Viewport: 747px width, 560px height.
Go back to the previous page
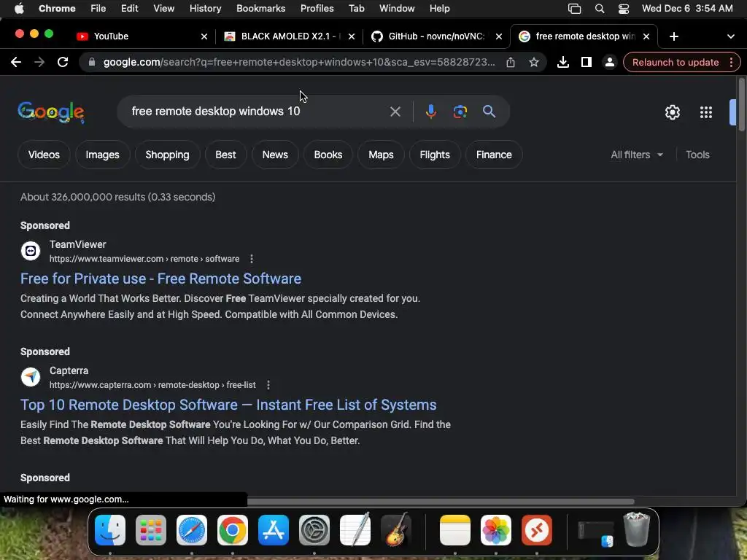tap(16, 62)
